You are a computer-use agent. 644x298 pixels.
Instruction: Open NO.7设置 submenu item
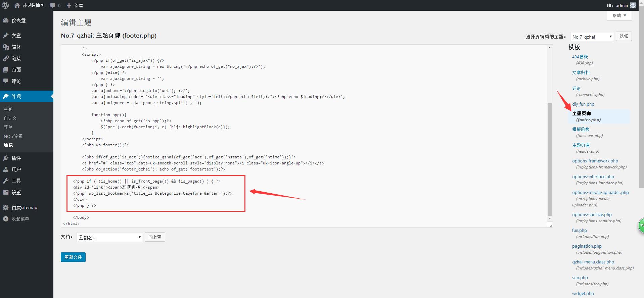(x=13, y=136)
